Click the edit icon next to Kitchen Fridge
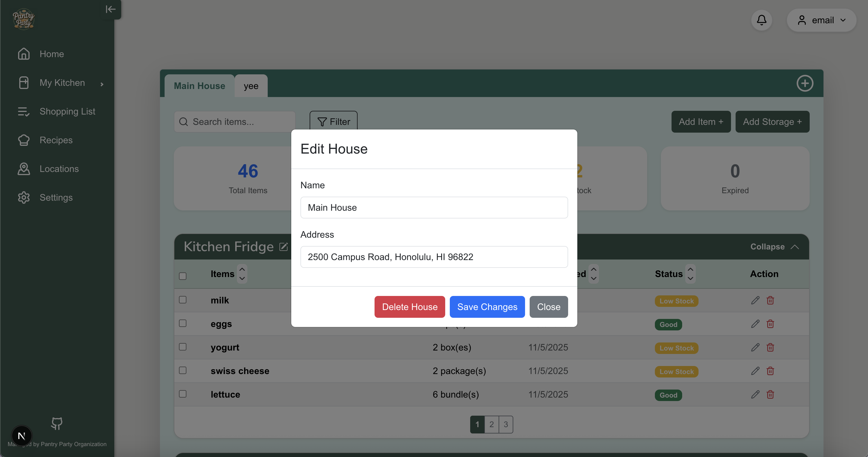The width and height of the screenshot is (868, 457). (284, 247)
